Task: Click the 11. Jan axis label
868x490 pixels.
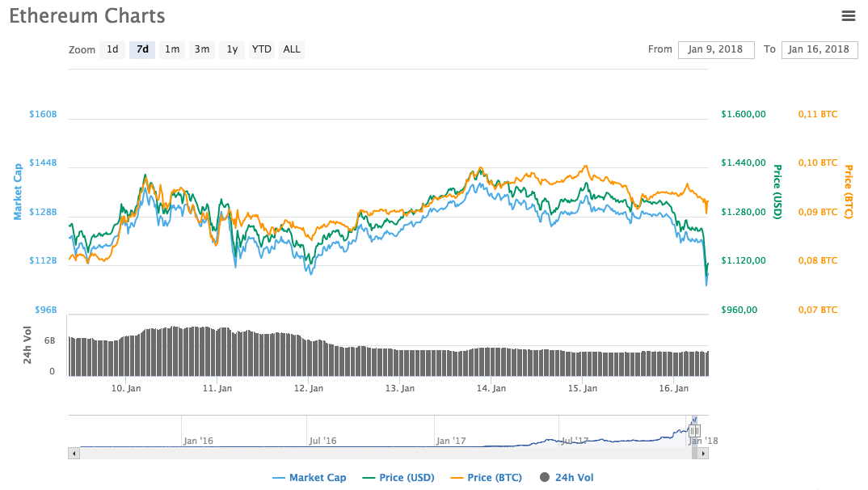Action: coord(217,388)
